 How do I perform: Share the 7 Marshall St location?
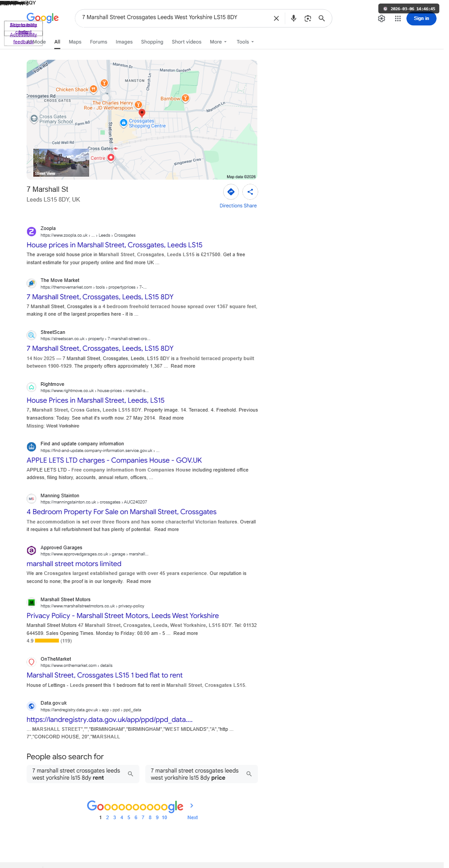coord(250,192)
